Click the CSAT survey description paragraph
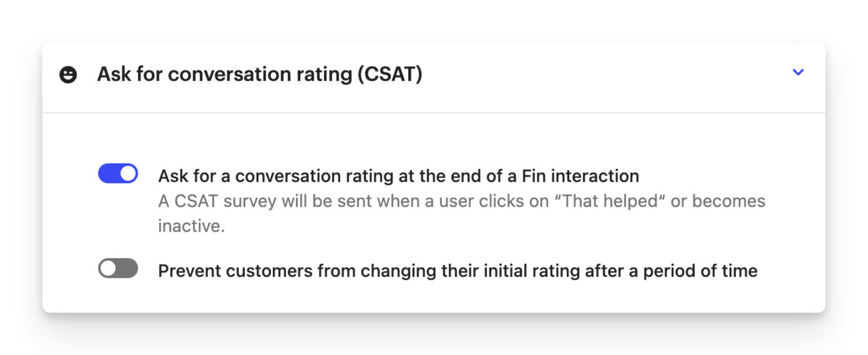 tap(462, 213)
